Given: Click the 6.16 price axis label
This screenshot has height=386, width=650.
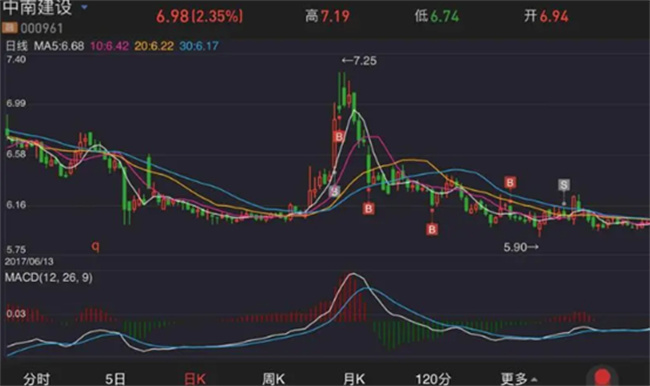Looking at the screenshot, I should 16,204.
